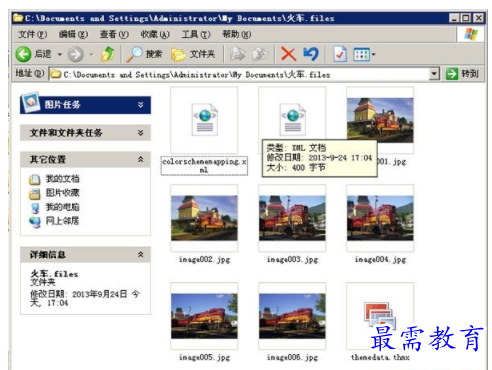Select the image001.jpg thumbnail
This screenshot has width=492, height=370.
380,119
